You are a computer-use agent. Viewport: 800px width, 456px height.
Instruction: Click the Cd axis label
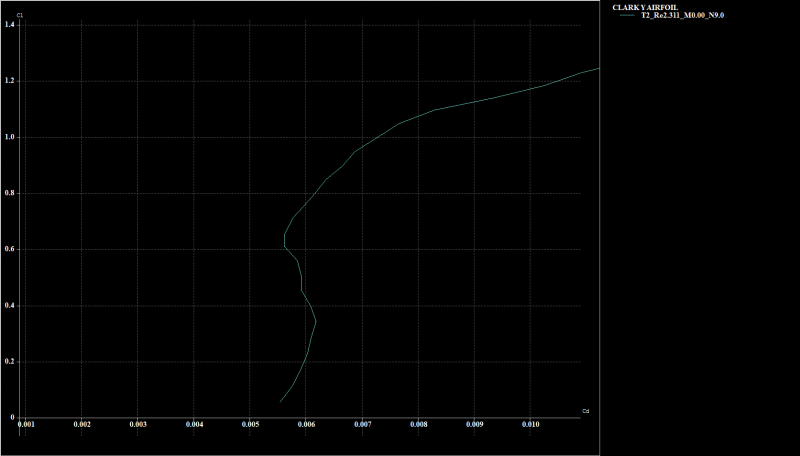(586, 410)
